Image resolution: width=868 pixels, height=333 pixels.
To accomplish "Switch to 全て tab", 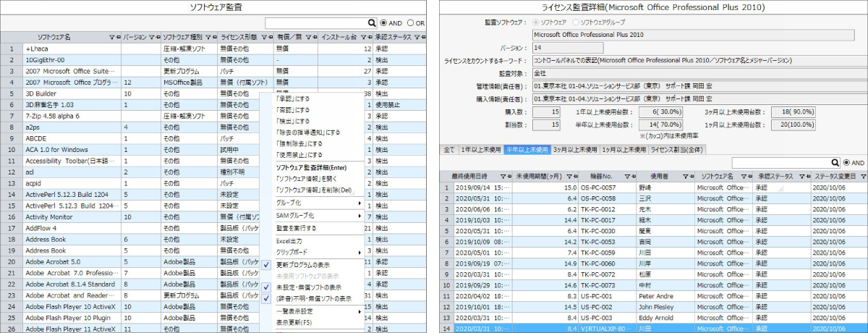I will pyautogui.click(x=449, y=150).
